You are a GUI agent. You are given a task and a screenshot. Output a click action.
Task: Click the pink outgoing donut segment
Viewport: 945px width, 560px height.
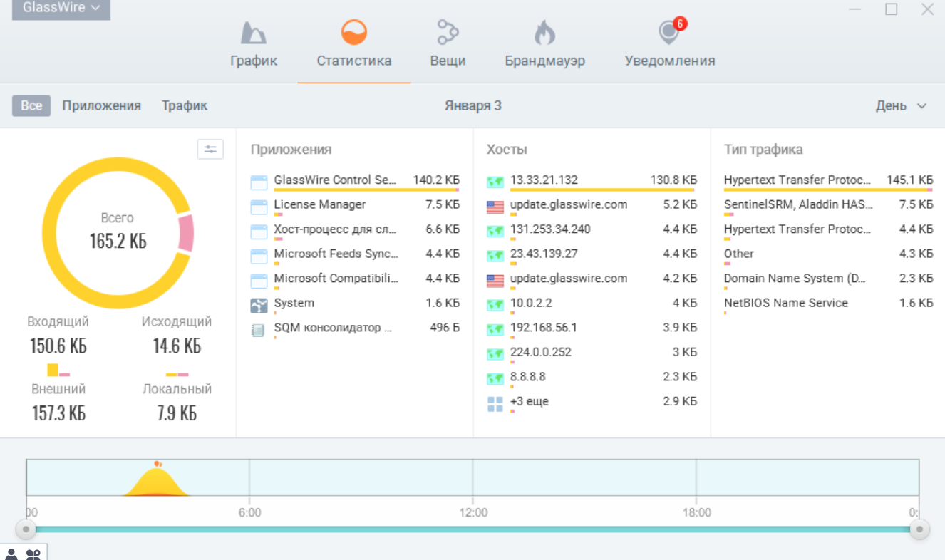pyautogui.click(x=185, y=234)
